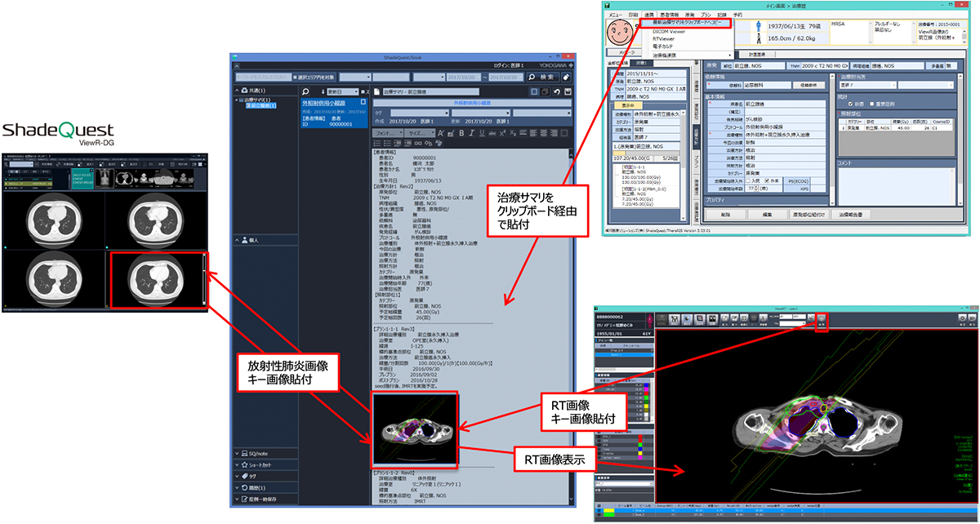The height and width of the screenshot is (524, 980).
Task: Click the 表示中 tab in the treatment history panel
Action: tap(628, 105)
